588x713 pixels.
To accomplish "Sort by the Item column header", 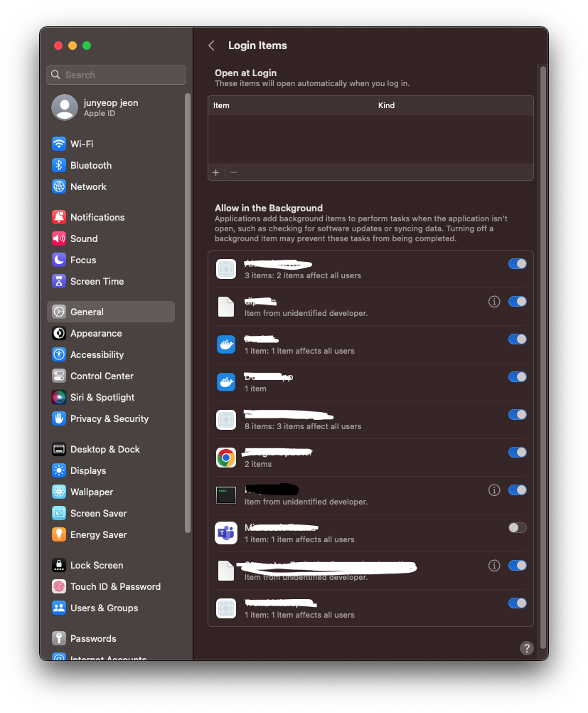I will tap(221, 105).
